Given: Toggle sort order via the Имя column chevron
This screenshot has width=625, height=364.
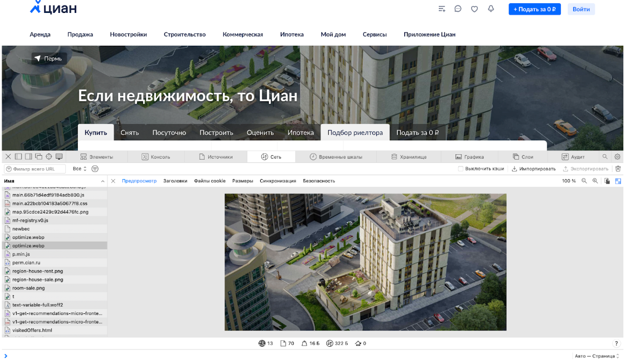Looking at the screenshot, I should (102, 181).
